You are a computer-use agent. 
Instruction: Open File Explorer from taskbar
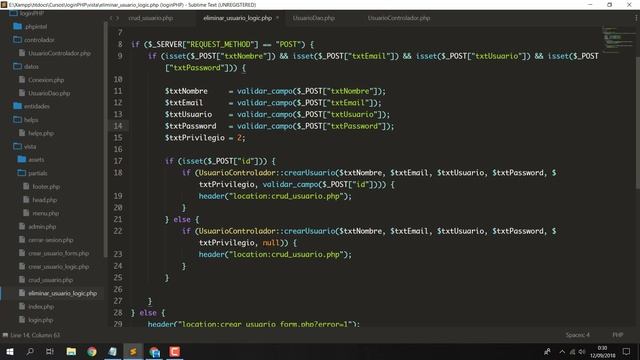tap(71, 351)
